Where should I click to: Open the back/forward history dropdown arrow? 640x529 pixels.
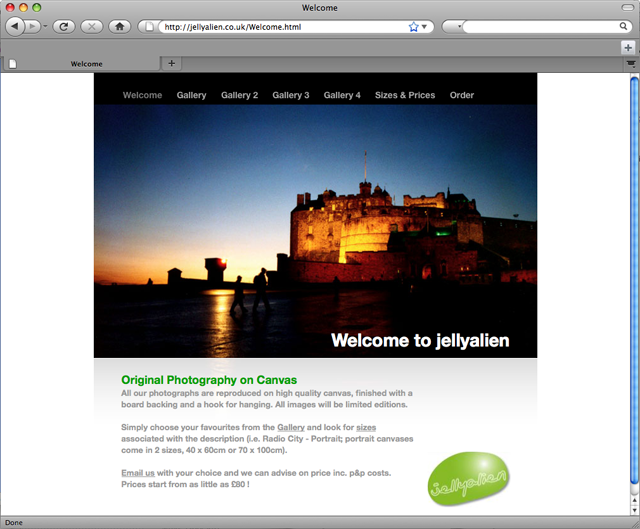[45, 27]
